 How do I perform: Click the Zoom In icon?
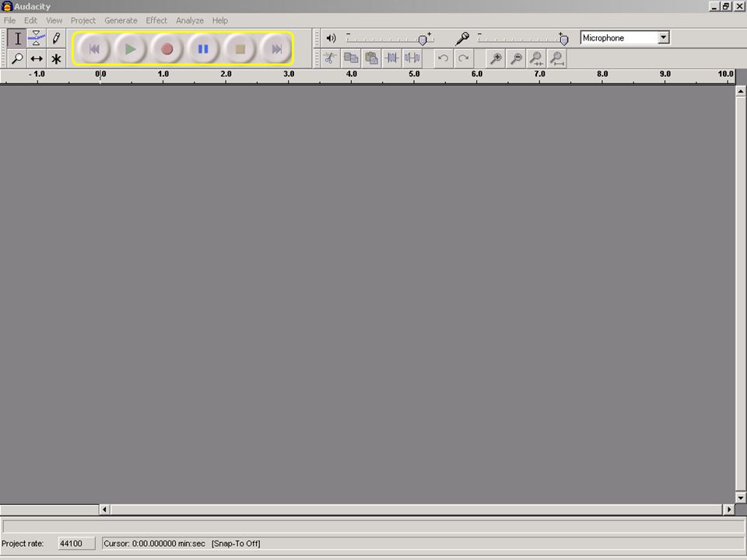[x=496, y=58]
